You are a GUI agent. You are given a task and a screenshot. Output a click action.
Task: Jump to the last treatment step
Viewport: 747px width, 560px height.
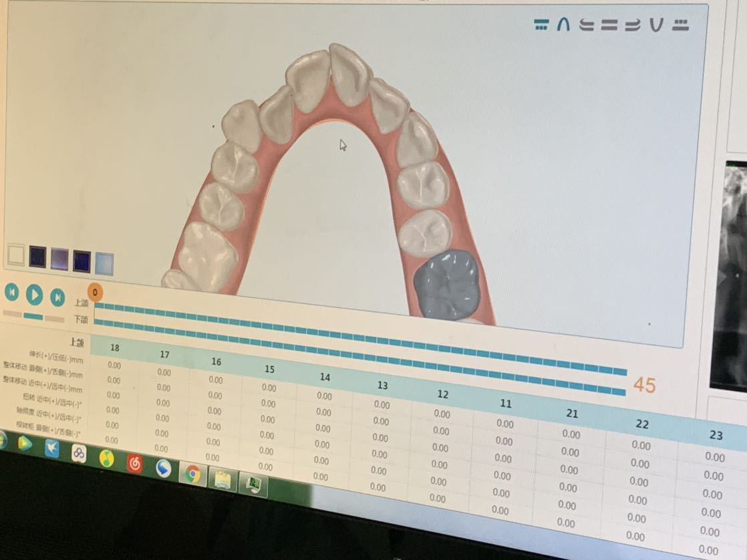57,297
